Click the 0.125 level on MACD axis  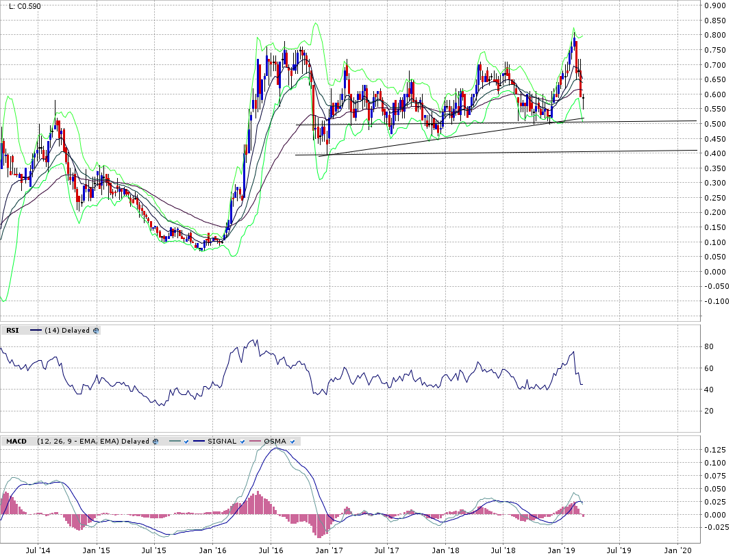[717, 449]
